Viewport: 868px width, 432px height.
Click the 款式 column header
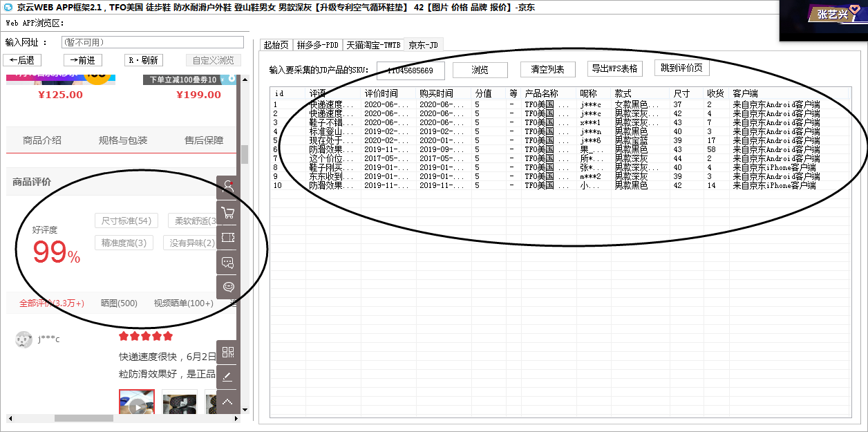point(641,93)
